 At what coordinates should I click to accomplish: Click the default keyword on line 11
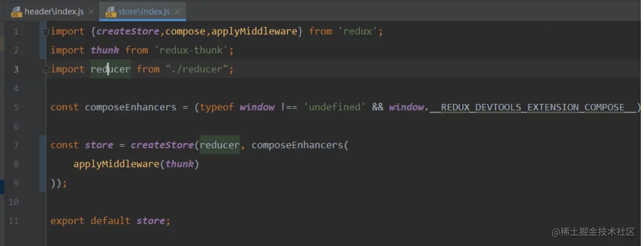point(111,221)
